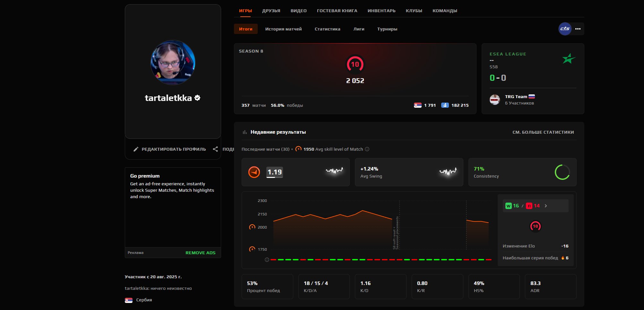The height and width of the screenshot is (310, 644).
Task: Click the sparkline in the 1.19 card
Action: [334, 171]
